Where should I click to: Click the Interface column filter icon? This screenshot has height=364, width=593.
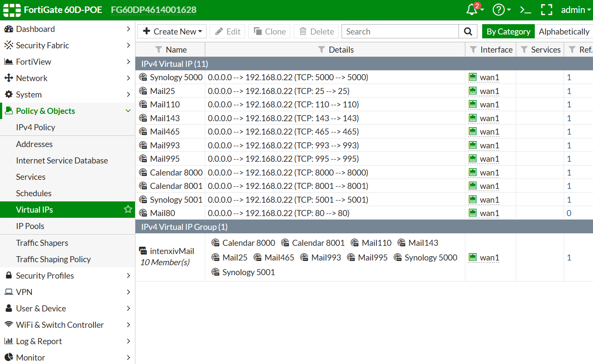473,50
